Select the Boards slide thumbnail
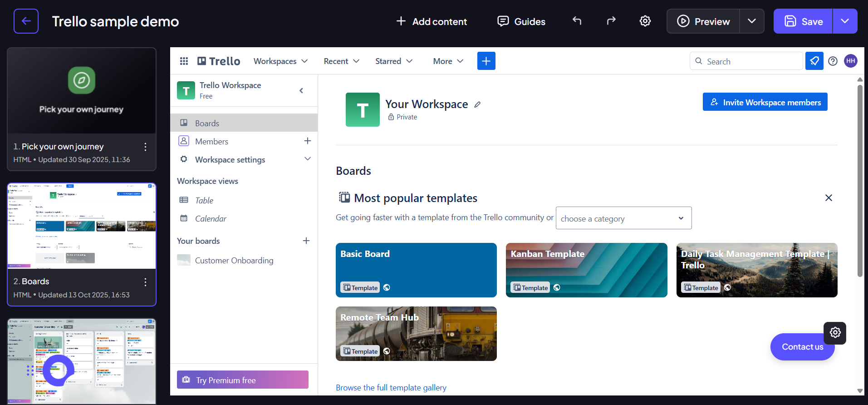Viewport: 868px width, 405px height. coord(82,226)
